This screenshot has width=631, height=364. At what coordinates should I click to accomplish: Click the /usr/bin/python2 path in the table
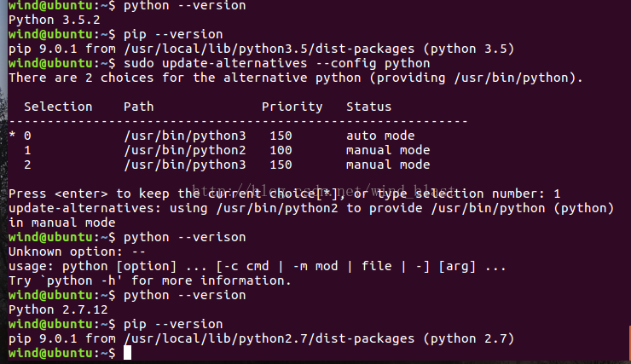pyautogui.click(x=185, y=150)
